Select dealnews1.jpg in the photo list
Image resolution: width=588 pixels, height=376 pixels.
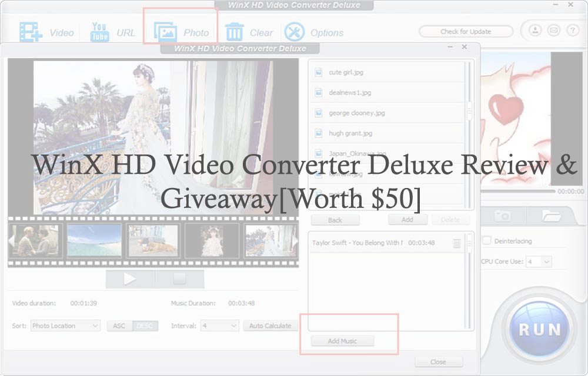click(x=387, y=92)
